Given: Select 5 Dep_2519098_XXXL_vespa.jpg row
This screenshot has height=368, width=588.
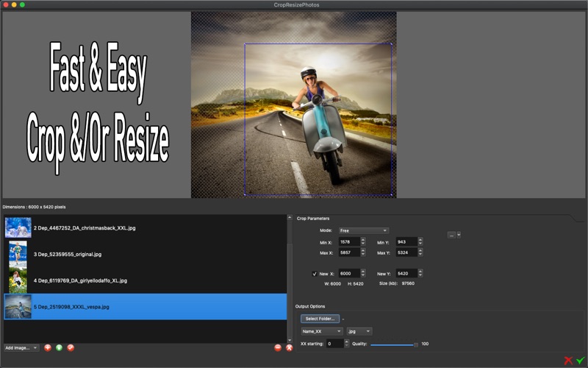Looking at the screenshot, I should click(x=145, y=307).
